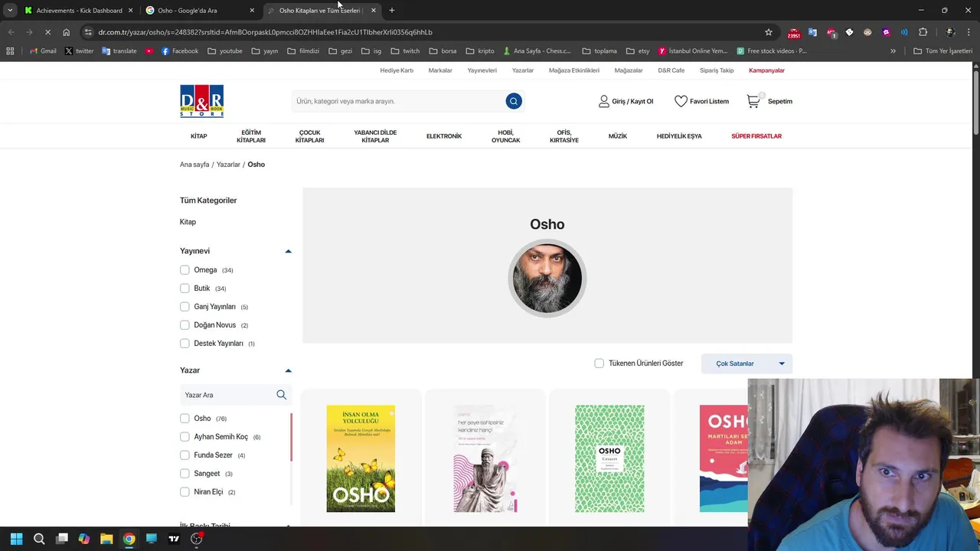Select the Doğan Novus checkbox
This screenshot has width=980, height=551.
(x=185, y=325)
